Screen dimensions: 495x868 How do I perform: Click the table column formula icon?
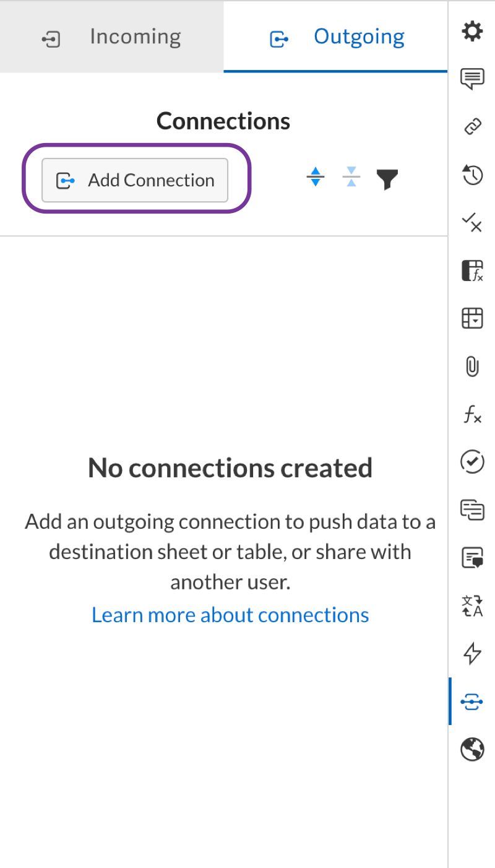(x=472, y=271)
